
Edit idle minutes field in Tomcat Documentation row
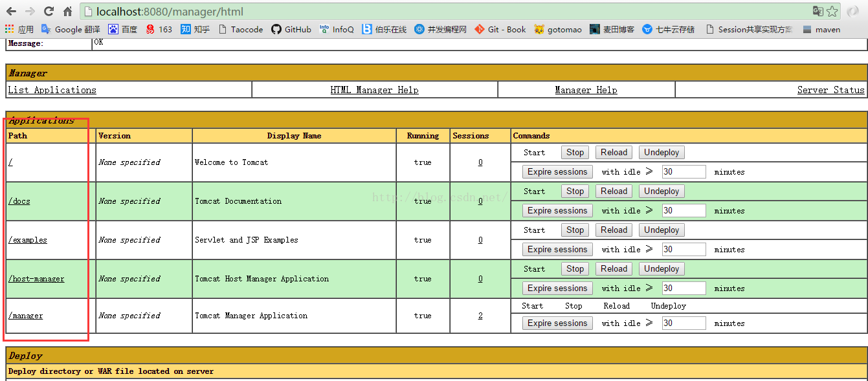pyautogui.click(x=684, y=211)
